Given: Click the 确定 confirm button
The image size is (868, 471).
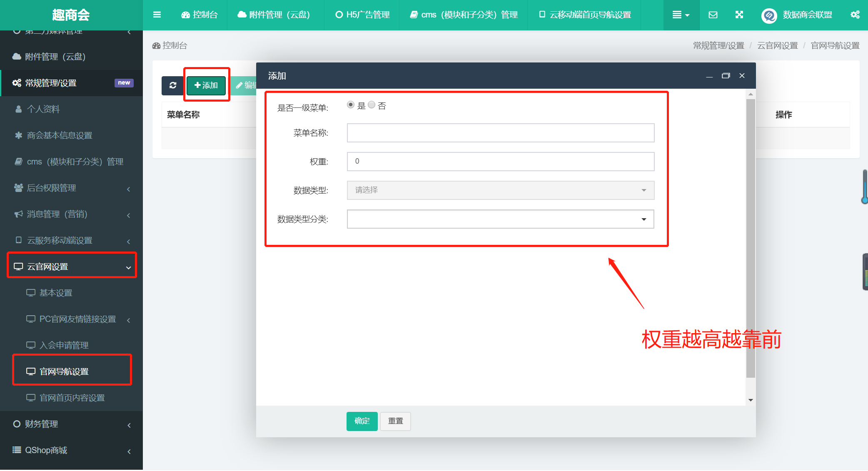Looking at the screenshot, I should tap(362, 421).
